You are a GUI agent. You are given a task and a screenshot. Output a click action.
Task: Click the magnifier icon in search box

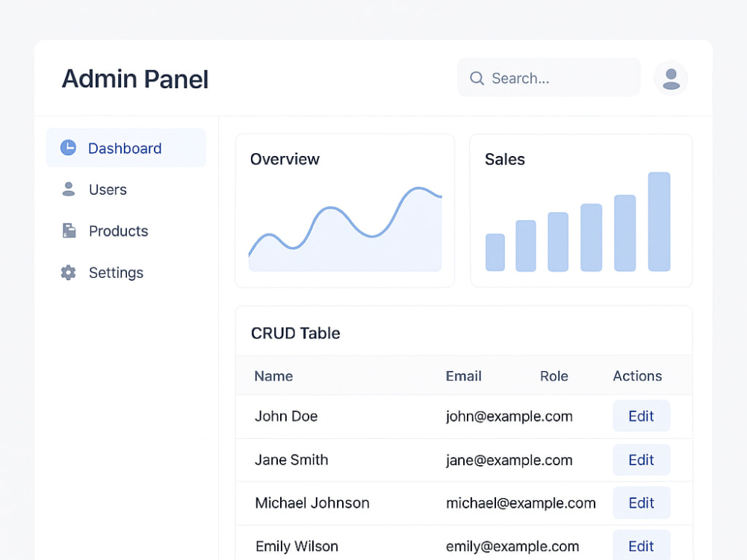477,78
